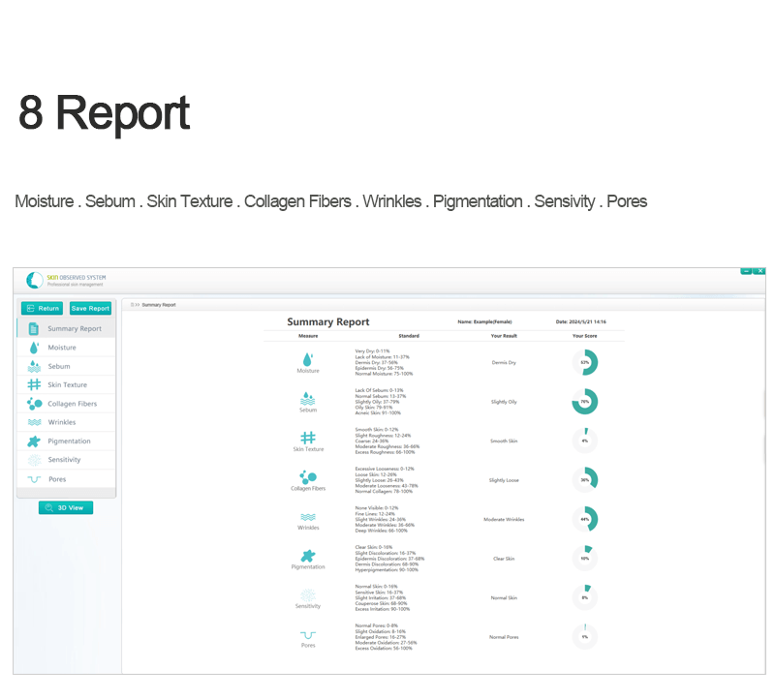Click the Skin Observed System logo

click(x=36, y=280)
